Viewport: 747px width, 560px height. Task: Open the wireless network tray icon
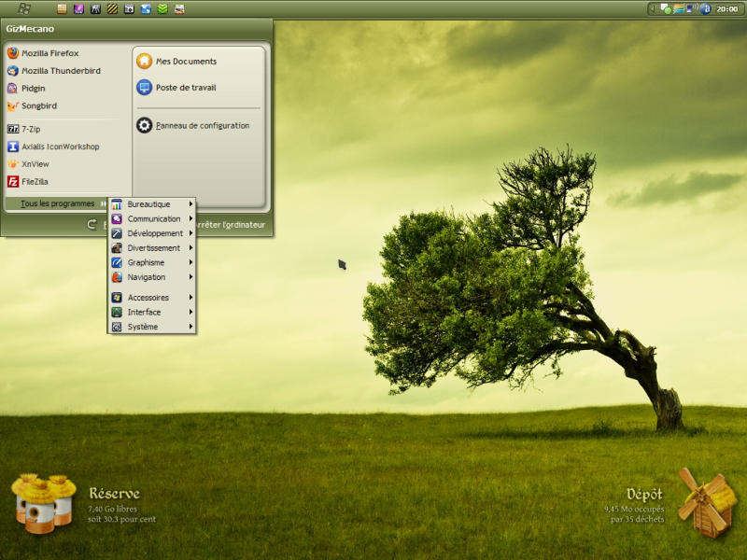(691, 8)
